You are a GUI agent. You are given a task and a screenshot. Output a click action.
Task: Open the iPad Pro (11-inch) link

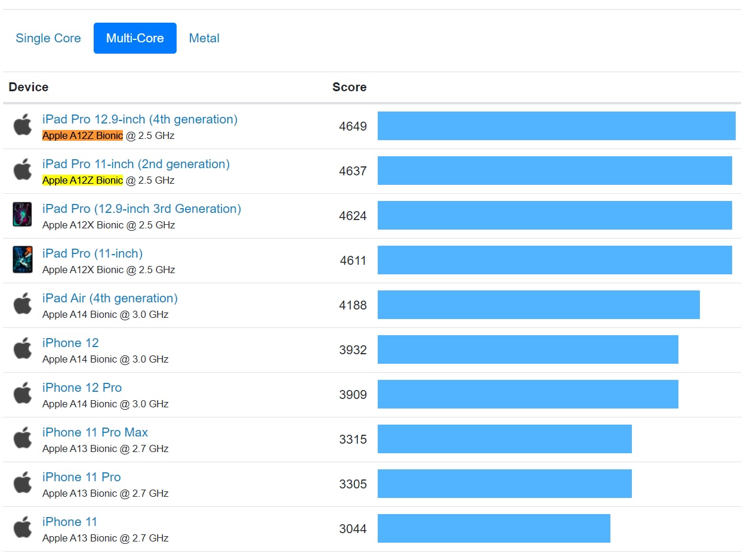click(92, 253)
